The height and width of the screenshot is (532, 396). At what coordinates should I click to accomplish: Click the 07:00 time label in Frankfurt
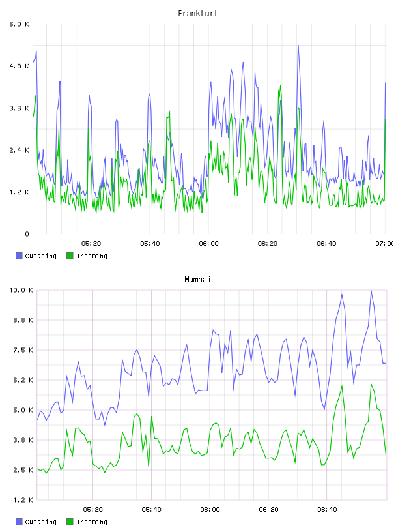[x=384, y=244]
